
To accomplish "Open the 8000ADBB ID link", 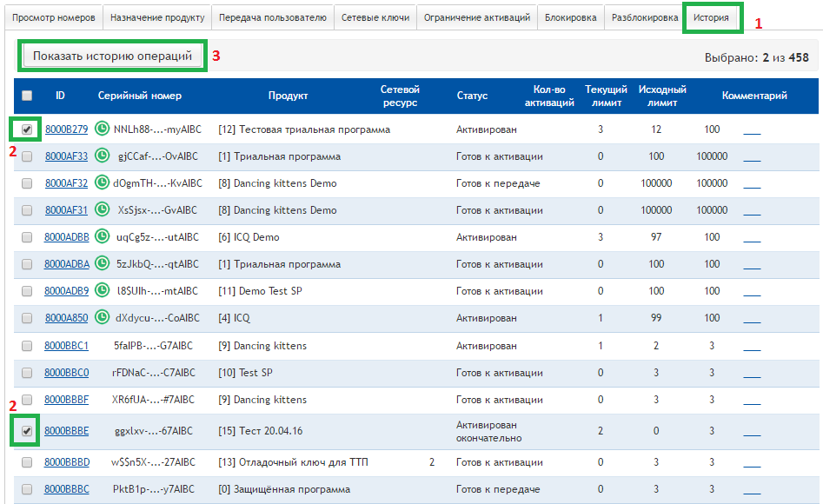I will click(67, 237).
